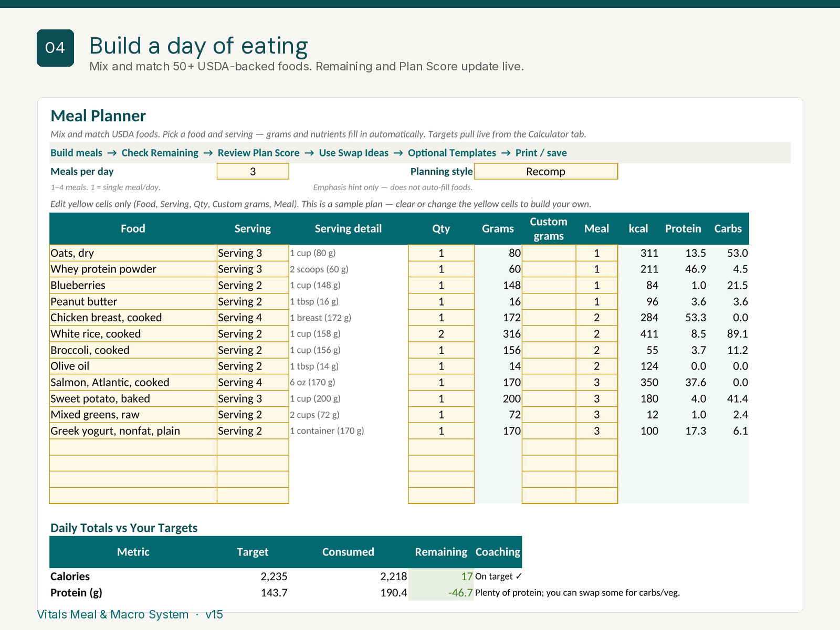840x630 pixels.
Task: Select the Greek yogurt, nonfat, plain cell
Action: 133,431
